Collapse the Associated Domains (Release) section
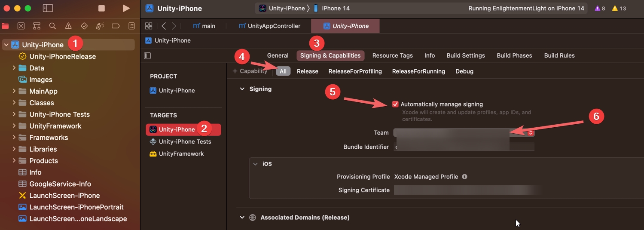The height and width of the screenshot is (230, 644). click(242, 218)
